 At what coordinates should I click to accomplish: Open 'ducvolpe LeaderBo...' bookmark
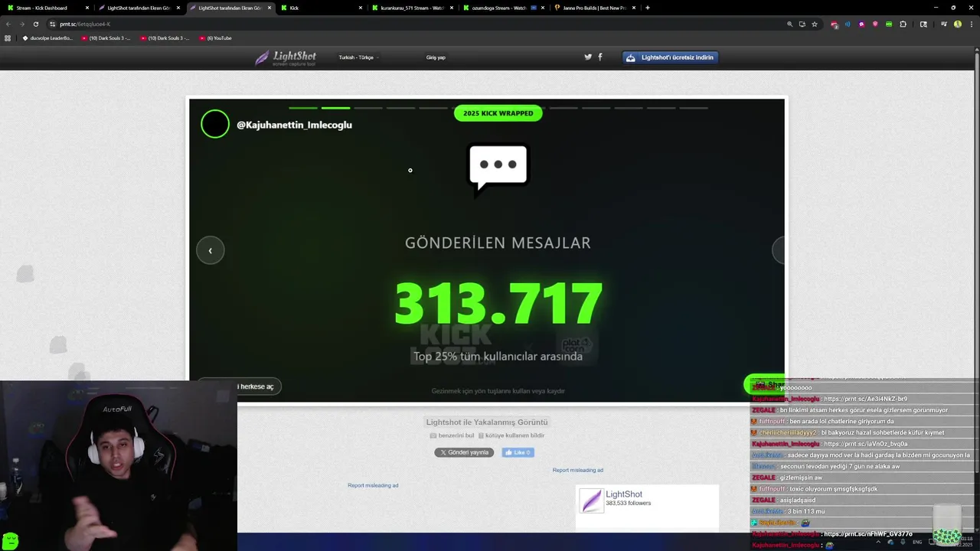[x=47, y=37]
